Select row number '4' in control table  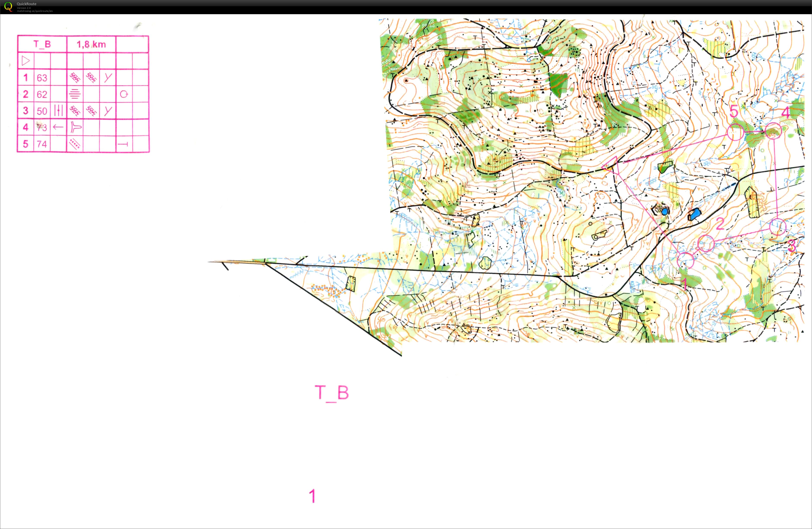[x=26, y=127]
